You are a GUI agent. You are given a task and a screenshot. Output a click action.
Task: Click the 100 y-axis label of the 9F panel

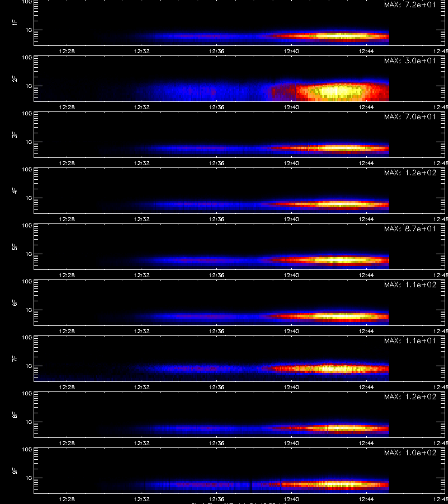(27, 450)
